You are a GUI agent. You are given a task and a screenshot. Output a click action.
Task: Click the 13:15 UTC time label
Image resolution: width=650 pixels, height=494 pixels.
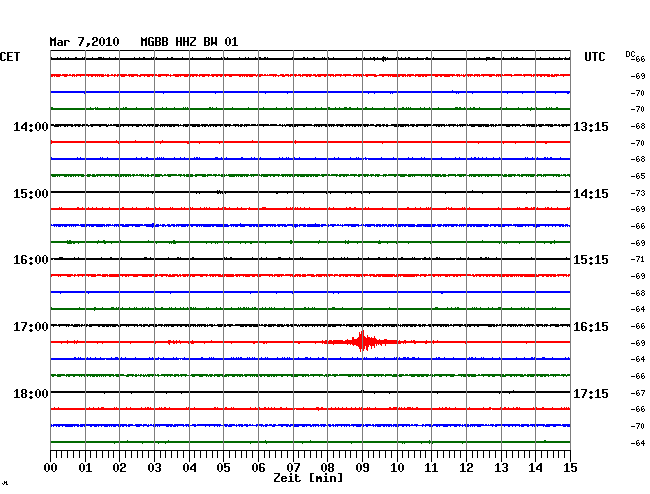pyautogui.click(x=591, y=126)
